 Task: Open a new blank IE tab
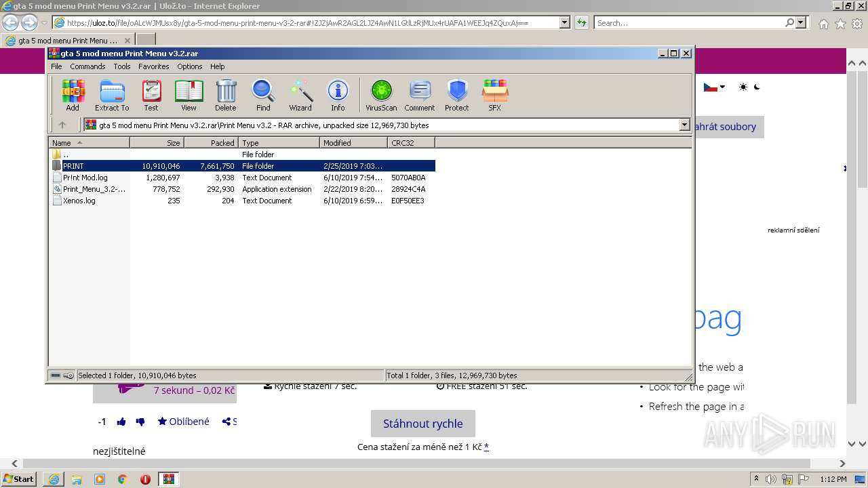[146, 40]
